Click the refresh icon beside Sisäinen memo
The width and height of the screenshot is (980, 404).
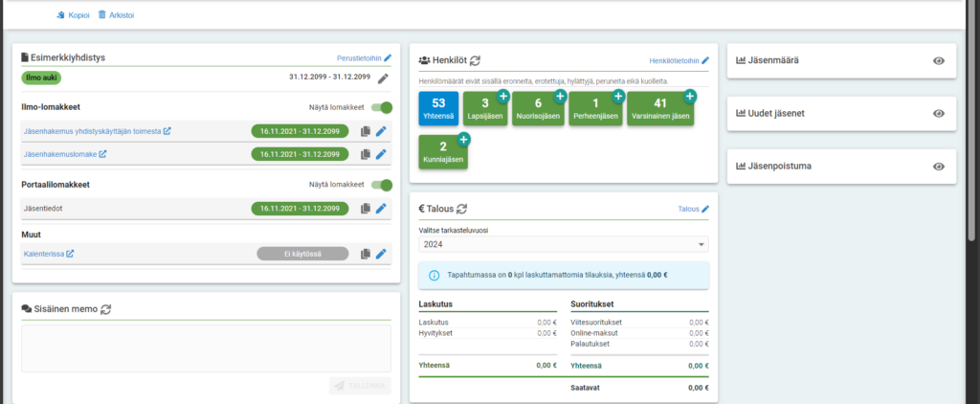[105, 309]
